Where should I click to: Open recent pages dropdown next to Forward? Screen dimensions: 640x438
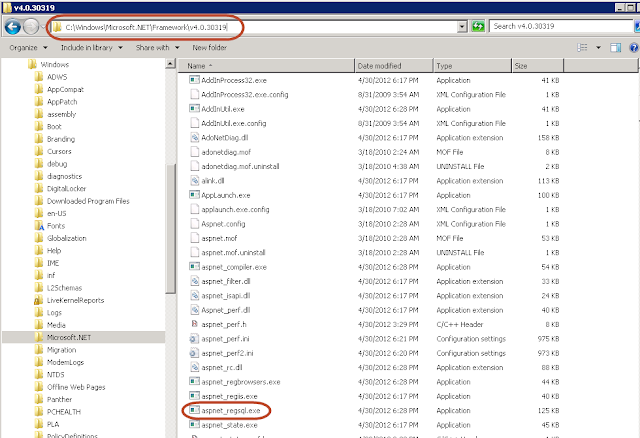pos(42,27)
